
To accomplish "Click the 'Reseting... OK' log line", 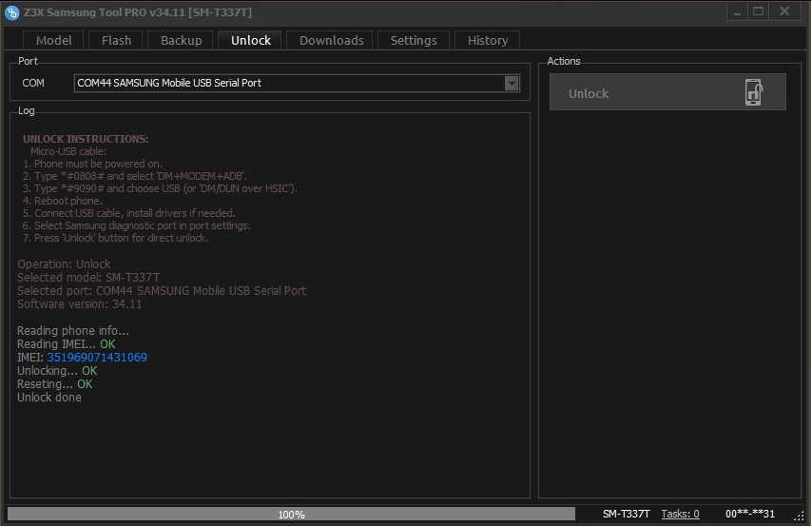I will (55, 384).
